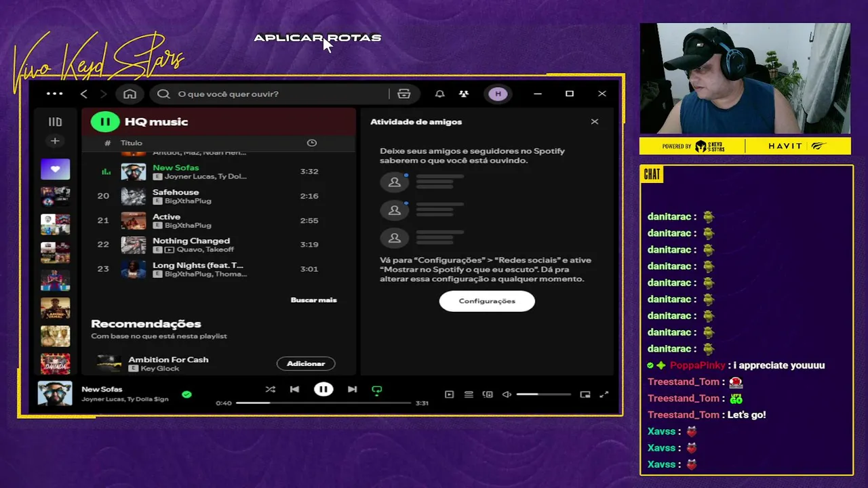Click now-playing New Sofas cover art
This screenshot has width=868, height=488.
(55, 394)
